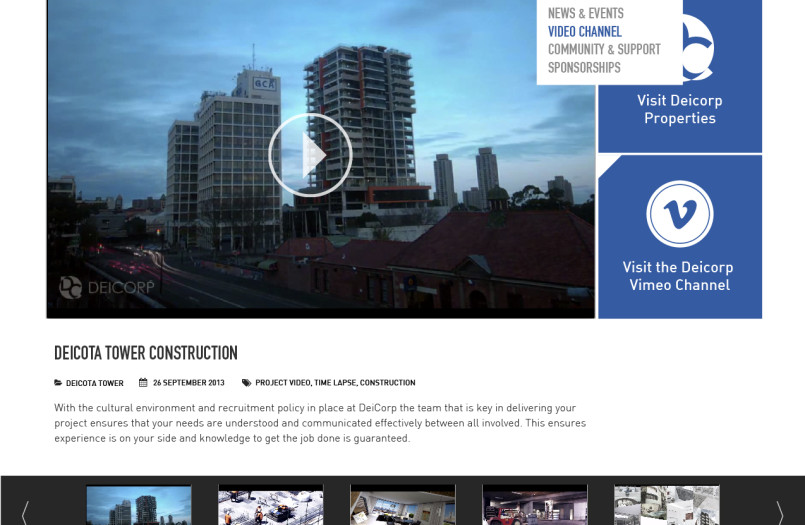Advance the thumbnail carousel with the right arrow
The height and width of the screenshot is (525, 805).
tap(779, 511)
